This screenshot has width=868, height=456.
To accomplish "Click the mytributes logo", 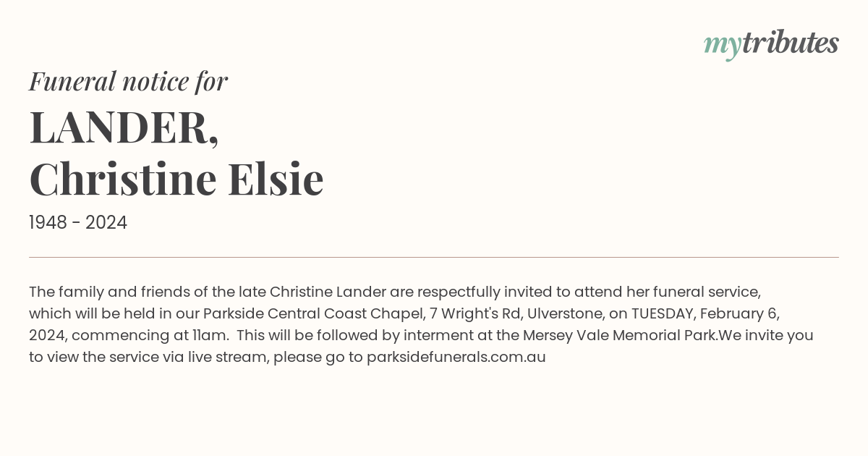I will point(771,44).
